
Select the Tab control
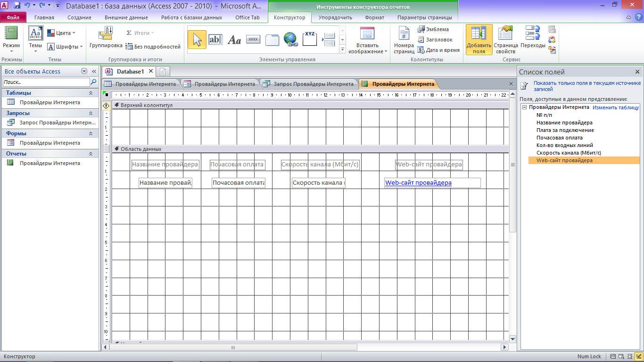pyautogui.click(x=272, y=40)
